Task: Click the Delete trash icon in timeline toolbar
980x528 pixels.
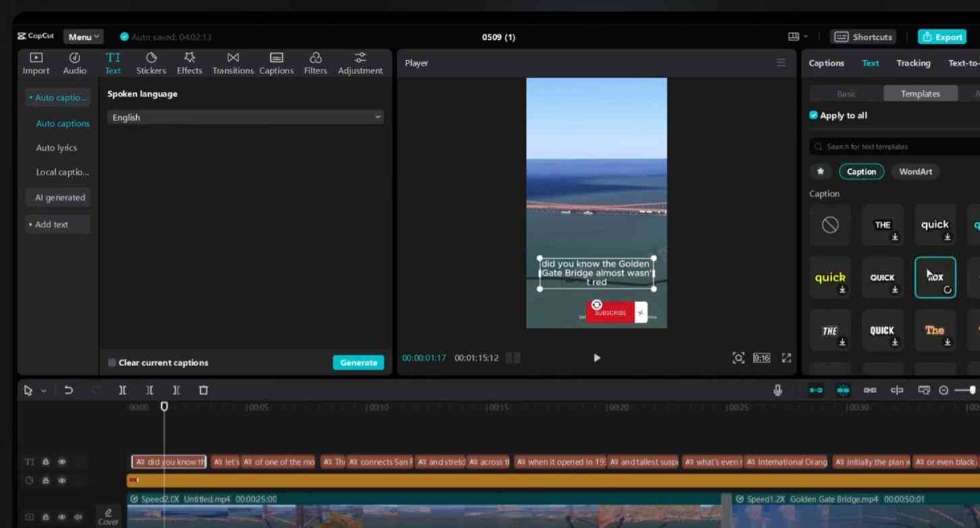Action: pos(204,390)
